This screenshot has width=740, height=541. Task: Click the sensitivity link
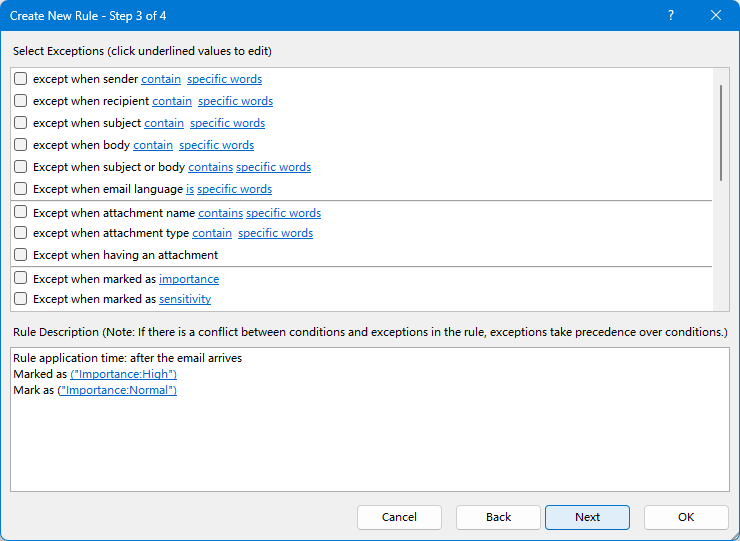tap(185, 299)
